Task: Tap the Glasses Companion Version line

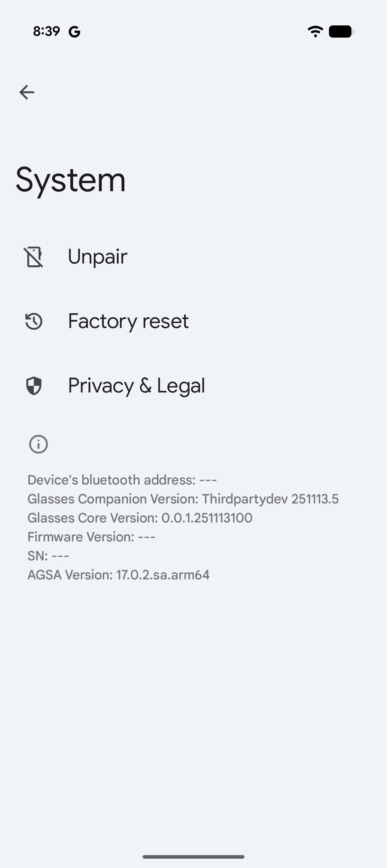Action: [x=183, y=499]
